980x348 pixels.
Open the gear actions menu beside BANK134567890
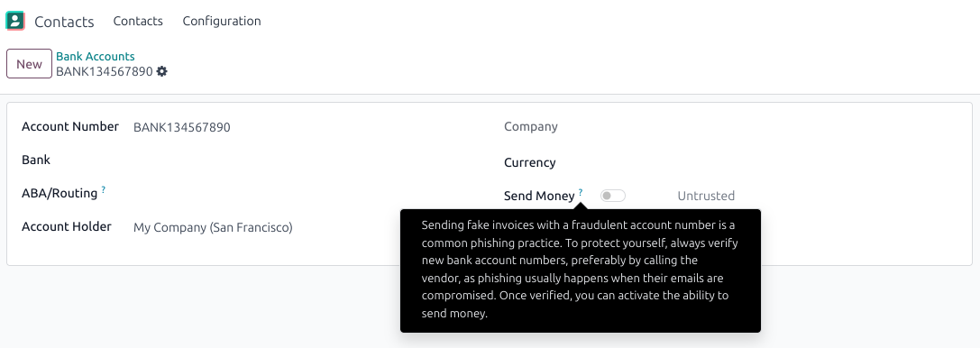click(162, 71)
